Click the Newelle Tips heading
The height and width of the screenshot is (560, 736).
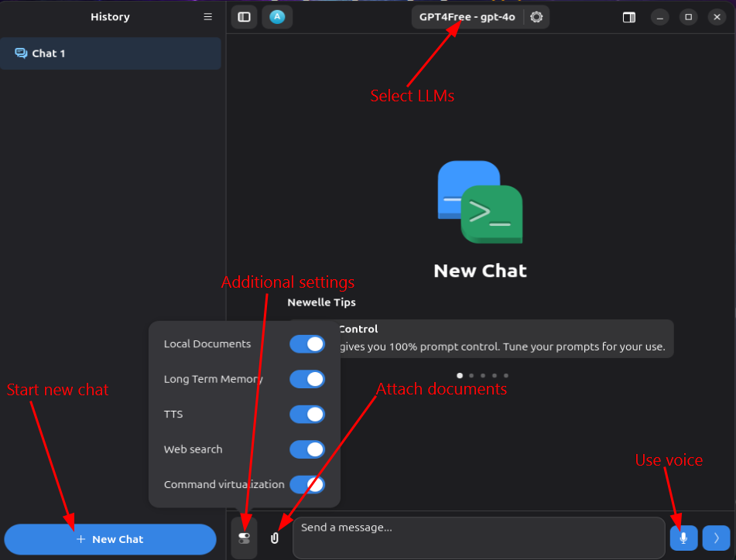tap(321, 302)
